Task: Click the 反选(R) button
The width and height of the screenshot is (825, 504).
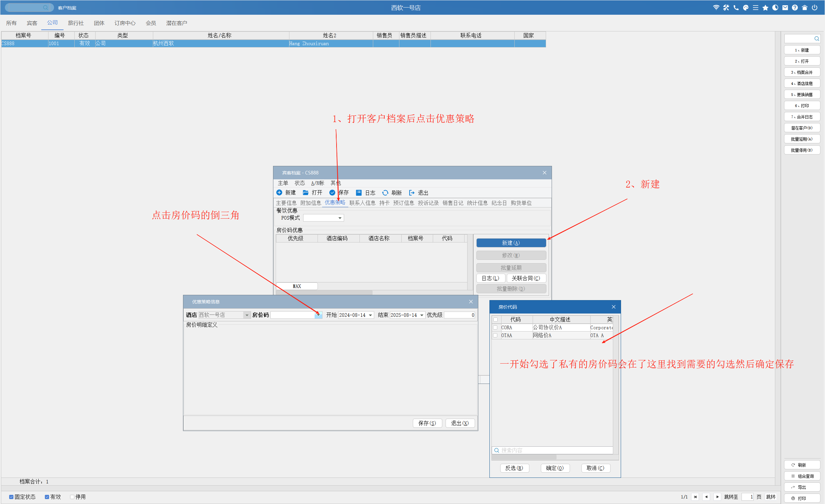Action: point(514,468)
